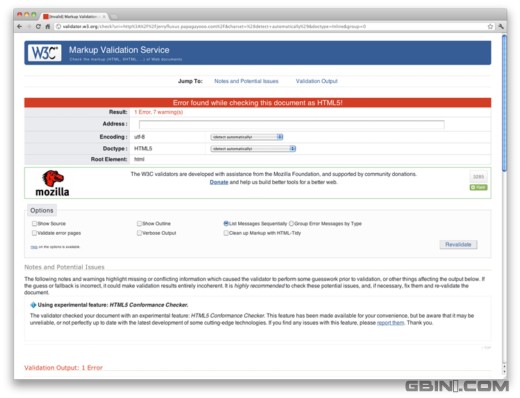Click the utf-8 encoding value
Viewport: 520px width, 398px height.
(x=139, y=137)
